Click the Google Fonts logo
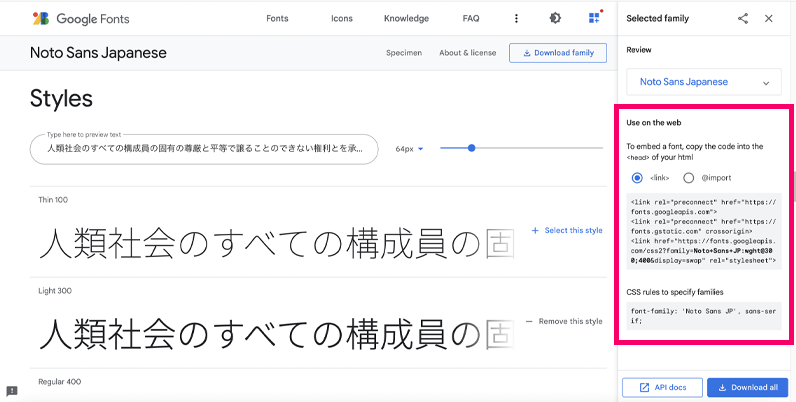Image resolution: width=796 pixels, height=402 pixels. click(80, 18)
